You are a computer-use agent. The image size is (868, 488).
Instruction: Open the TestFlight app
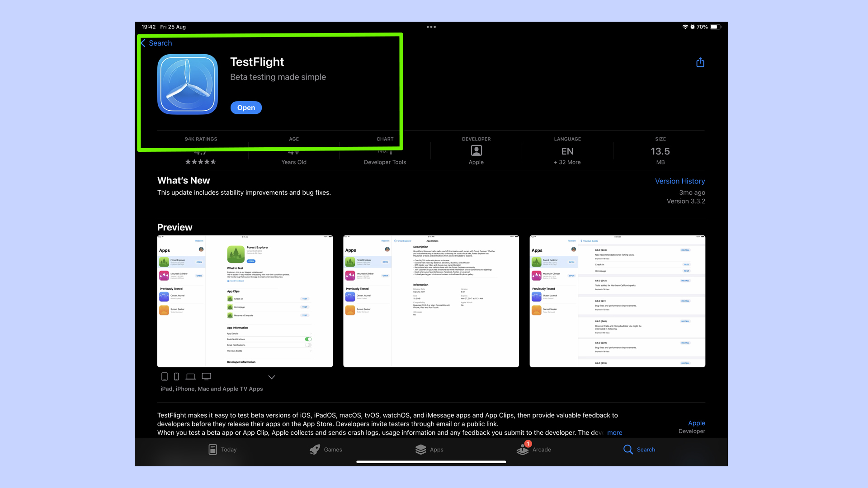pos(245,107)
